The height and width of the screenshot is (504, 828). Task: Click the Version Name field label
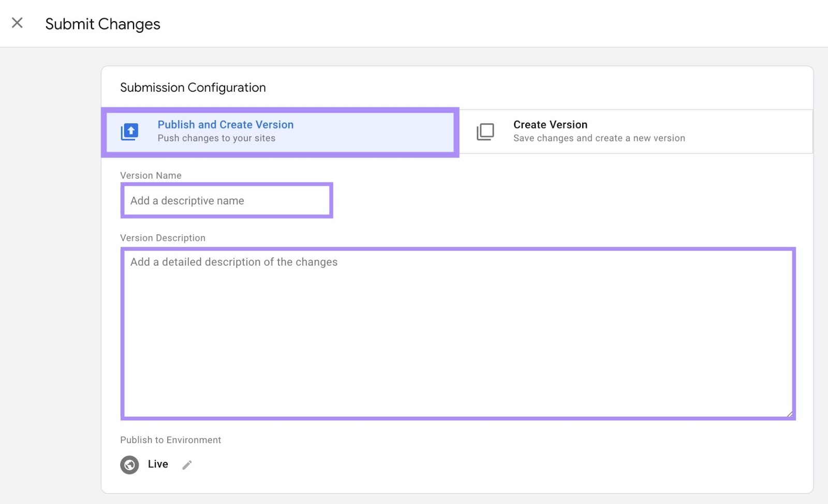point(151,175)
